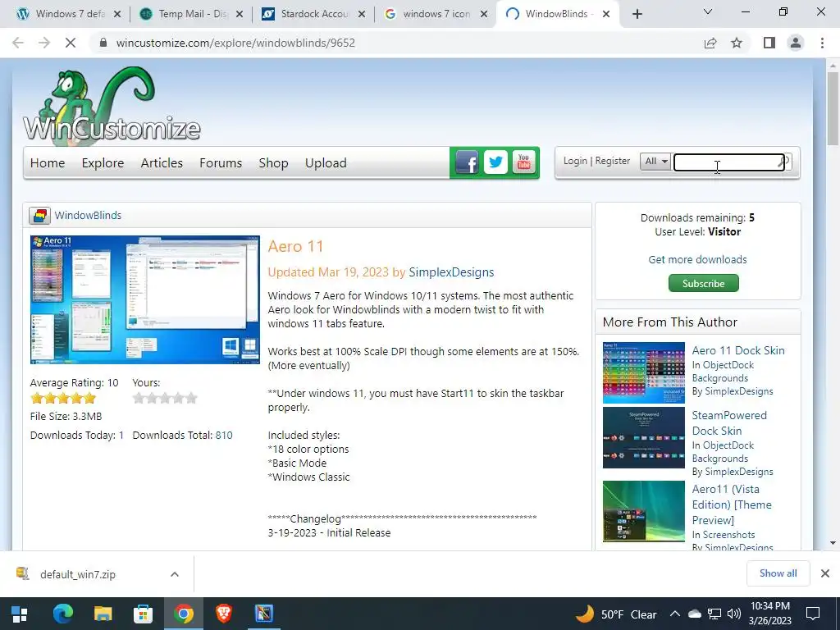Expand the tab search chevron
Screen dimensions: 840x630
[x=707, y=11]
